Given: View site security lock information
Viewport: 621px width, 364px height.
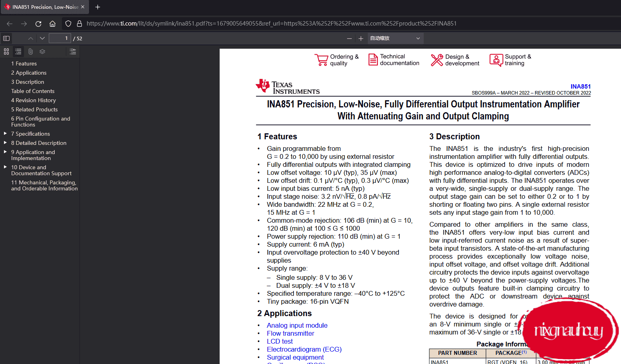Looking at the screenshot, I should click(x=79, y=24).
